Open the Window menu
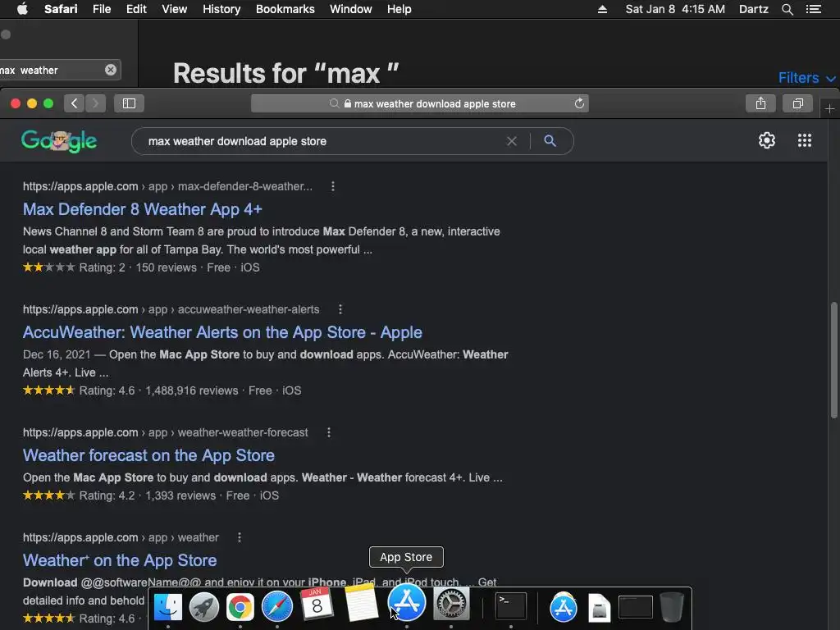Viewport: 840px width, 630px height. coord(351,9)
